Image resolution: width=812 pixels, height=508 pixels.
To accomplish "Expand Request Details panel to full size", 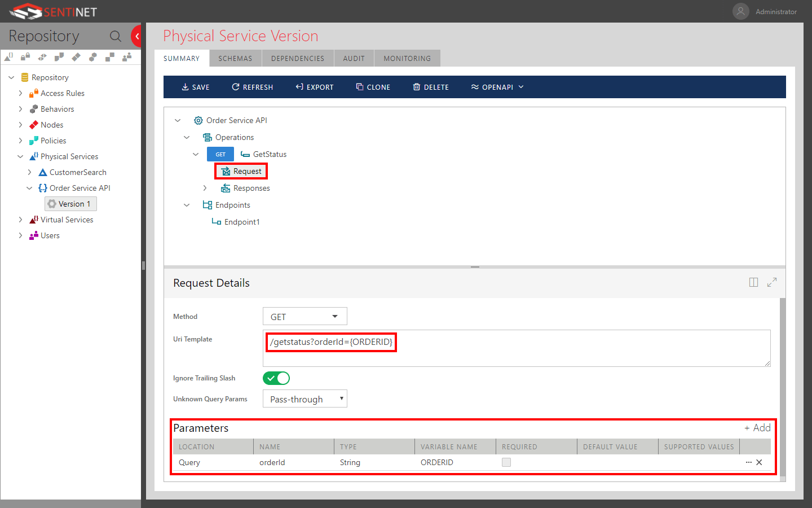I will pyautogui.click(x=772, y=282).
